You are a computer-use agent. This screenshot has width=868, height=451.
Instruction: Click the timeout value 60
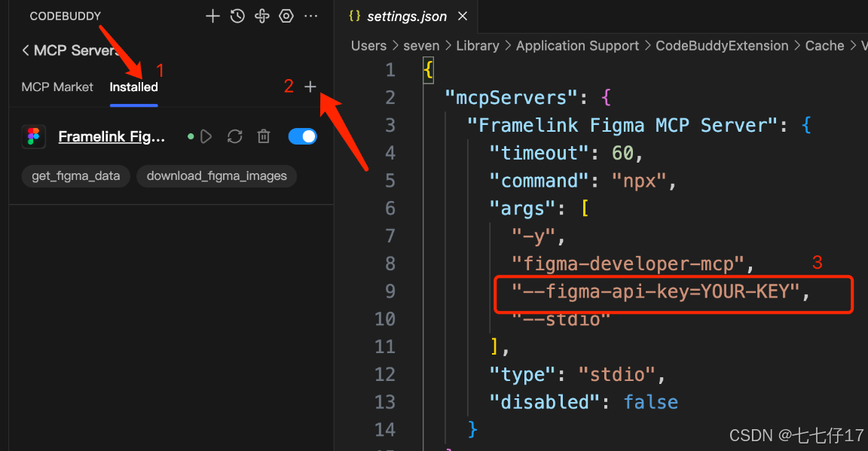coord(622,154)
